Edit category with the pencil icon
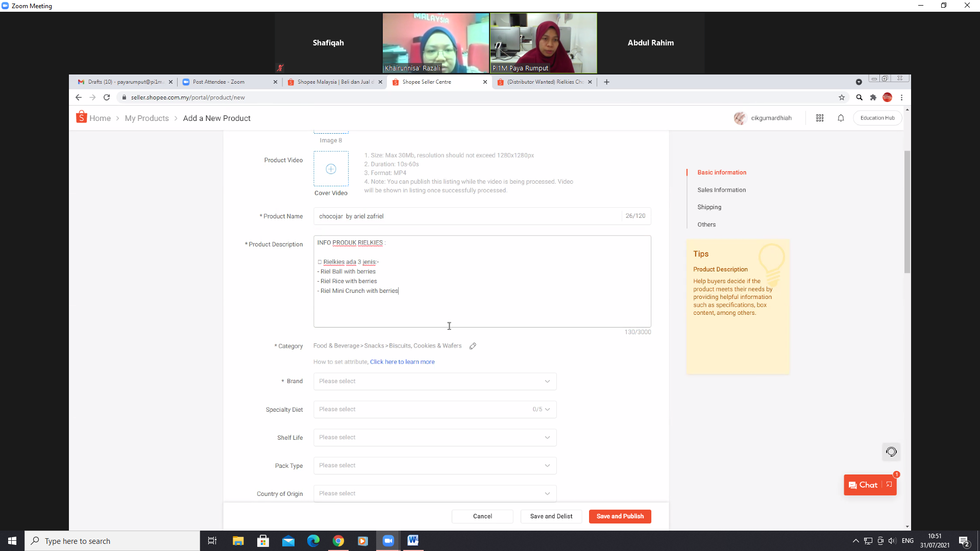980x551 pixels. pyautogui.click(x=473, y=346)
